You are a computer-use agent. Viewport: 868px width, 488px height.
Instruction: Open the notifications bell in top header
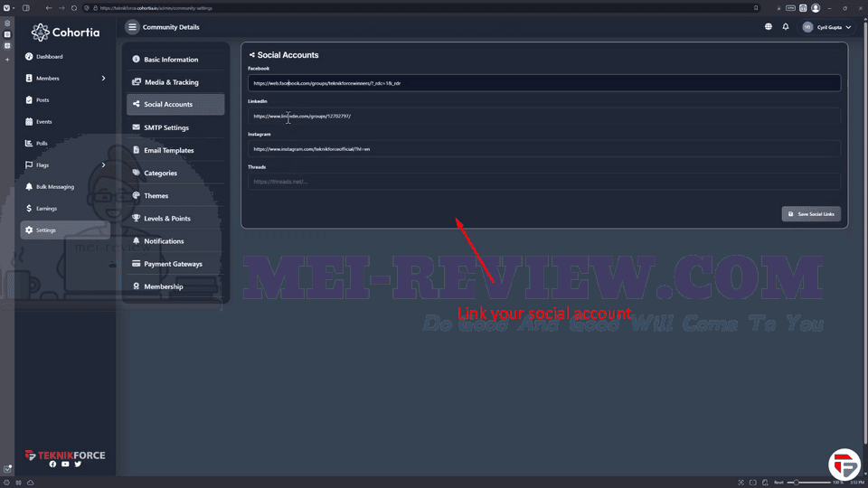tap(786, 26)
